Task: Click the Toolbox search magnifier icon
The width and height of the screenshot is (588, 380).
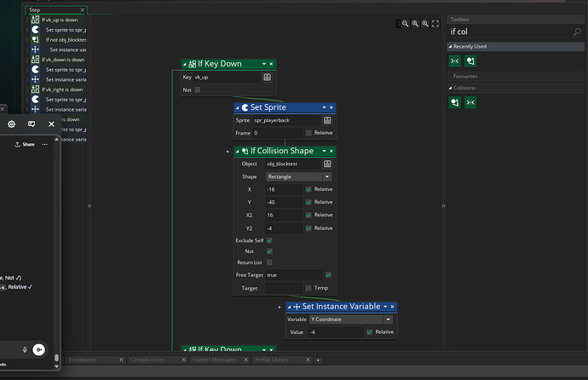Action: [577, 32]
